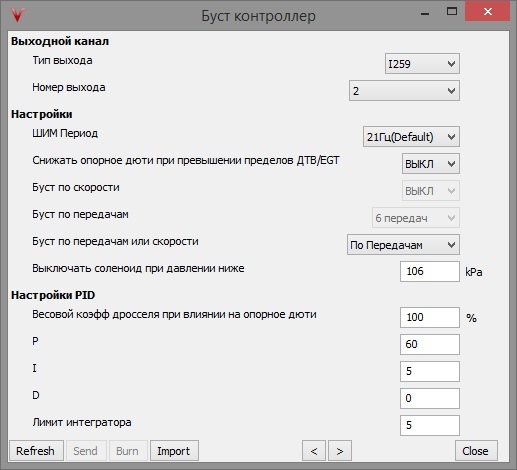This screenshot has width=517, height=470.
Task: Open the ШИМ Период dropdown
Action: (x=411, y=136)
